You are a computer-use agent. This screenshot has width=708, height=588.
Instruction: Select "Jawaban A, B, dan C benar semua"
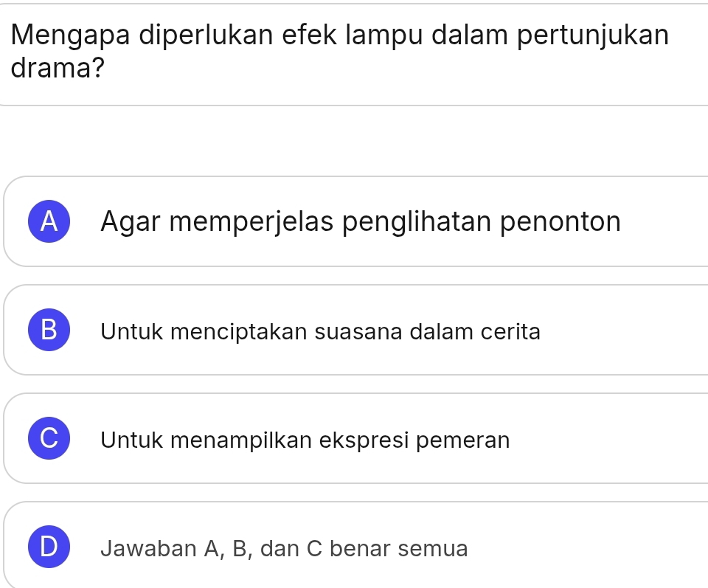tap(285, 549)
